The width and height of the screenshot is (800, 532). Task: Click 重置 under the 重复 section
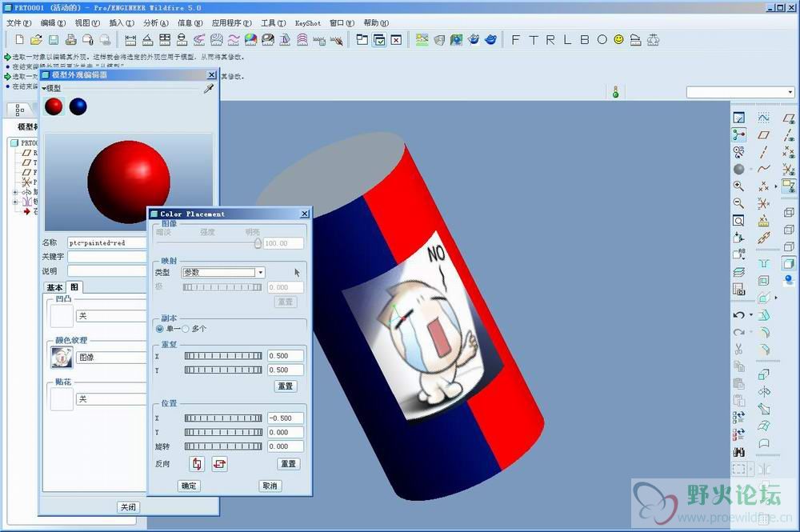point(286,386)
